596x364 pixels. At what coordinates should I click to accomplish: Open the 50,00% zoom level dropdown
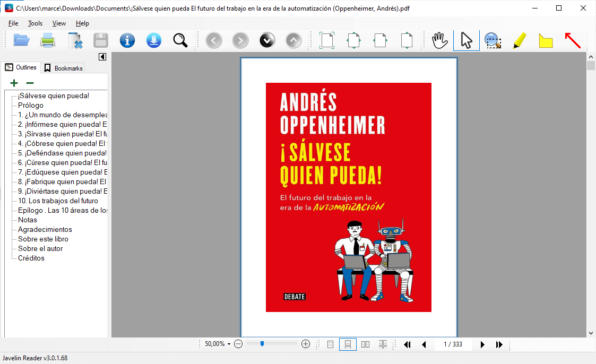tap(218, 344)
